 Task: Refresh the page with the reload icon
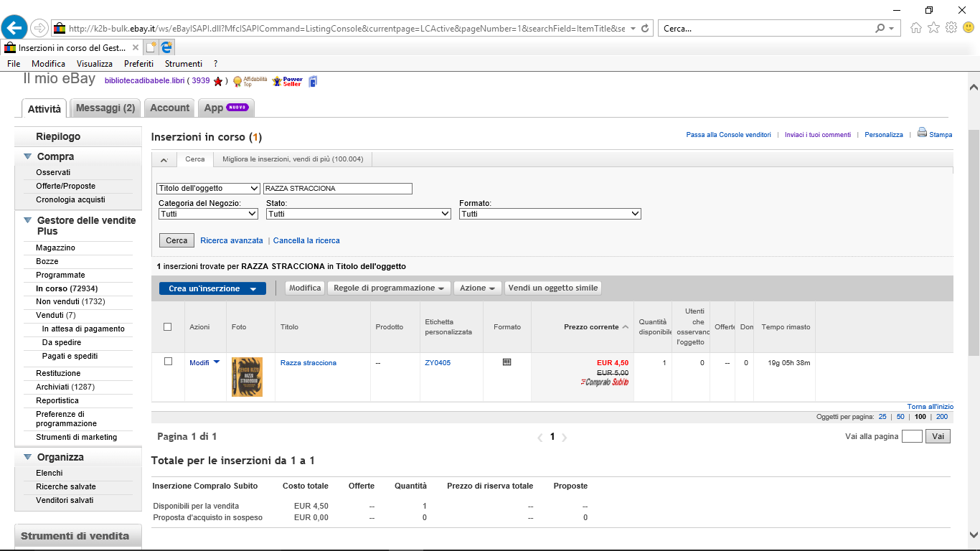645,29
